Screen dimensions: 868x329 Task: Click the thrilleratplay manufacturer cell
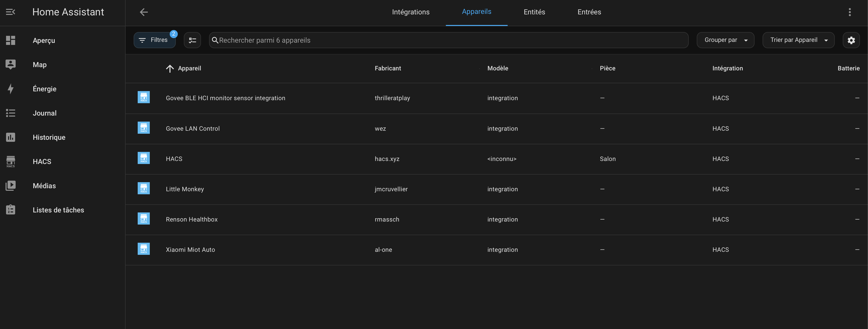[392, 98]
